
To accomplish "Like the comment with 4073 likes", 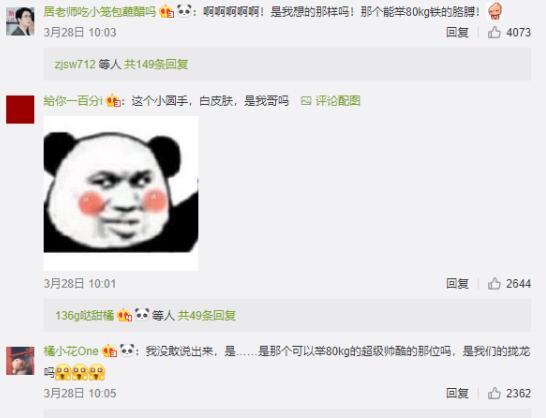I will tap(494, 32).
